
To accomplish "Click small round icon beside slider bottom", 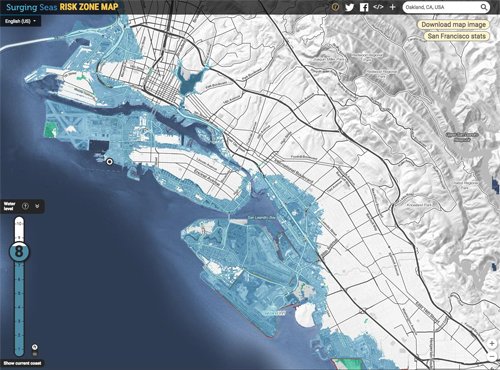I will (34, 347).
